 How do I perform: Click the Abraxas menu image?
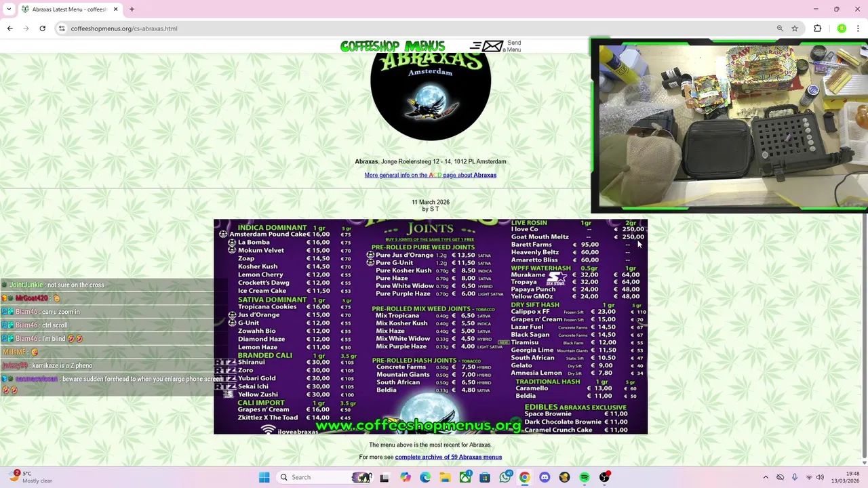[431, 327]
